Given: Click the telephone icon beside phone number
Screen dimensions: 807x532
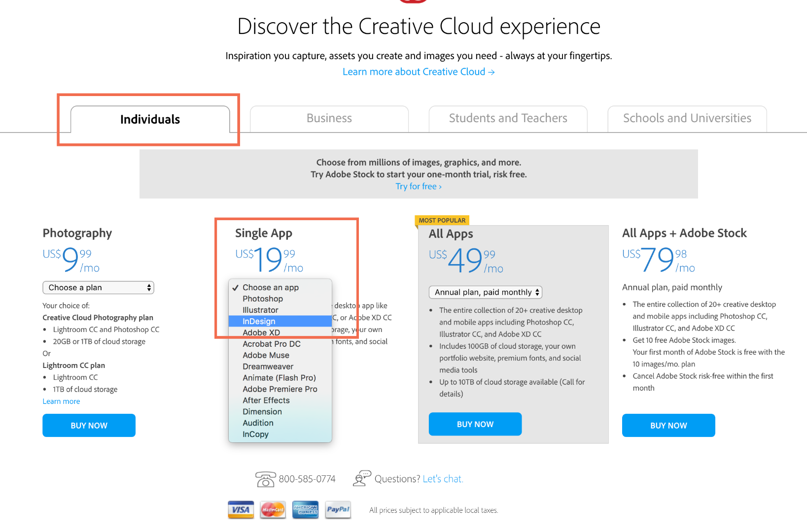Looking at the screenshot, I should click(265, 479).
